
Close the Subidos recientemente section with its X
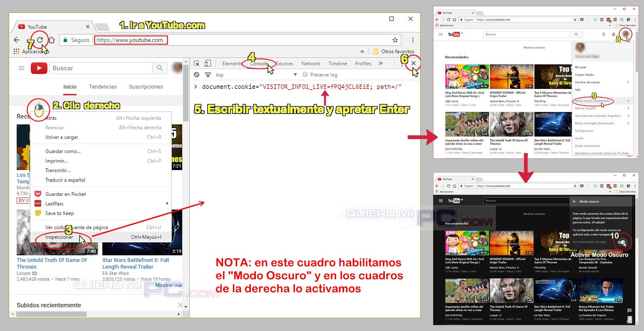(180, 305)
